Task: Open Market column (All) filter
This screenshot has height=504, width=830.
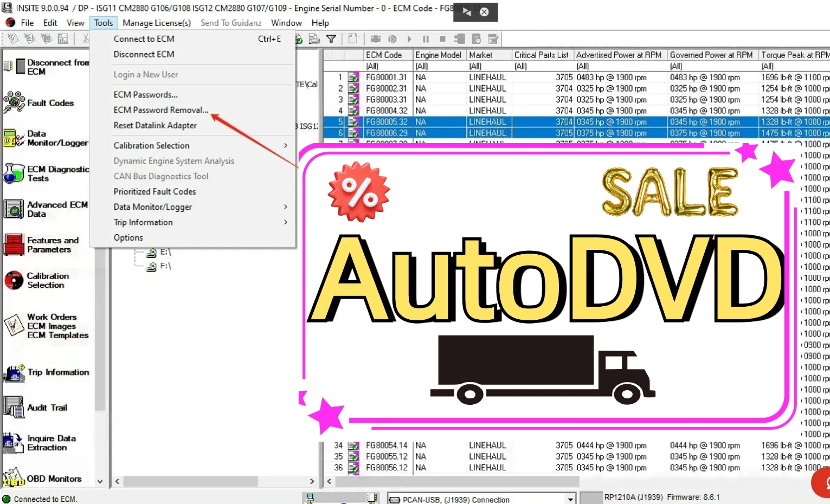Action: click(489, 66)
